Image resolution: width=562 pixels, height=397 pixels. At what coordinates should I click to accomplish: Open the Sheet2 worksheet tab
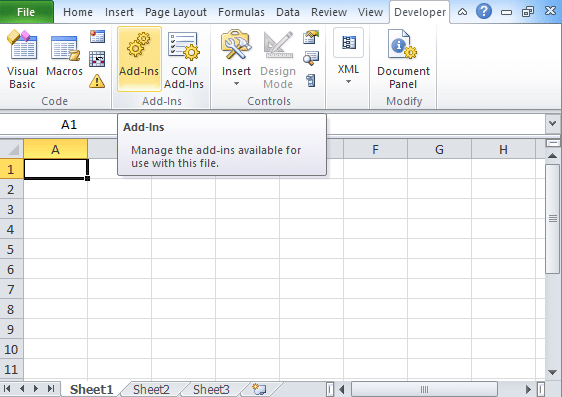(151, 389)
